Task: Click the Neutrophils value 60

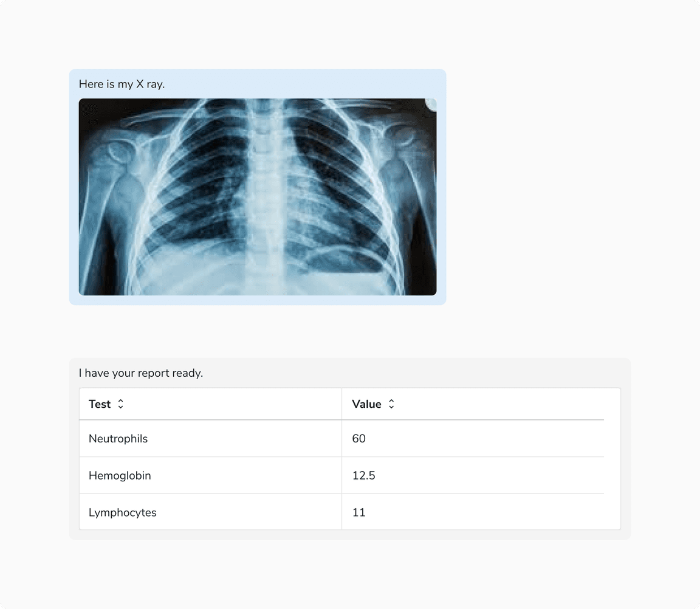Action: 359,439
